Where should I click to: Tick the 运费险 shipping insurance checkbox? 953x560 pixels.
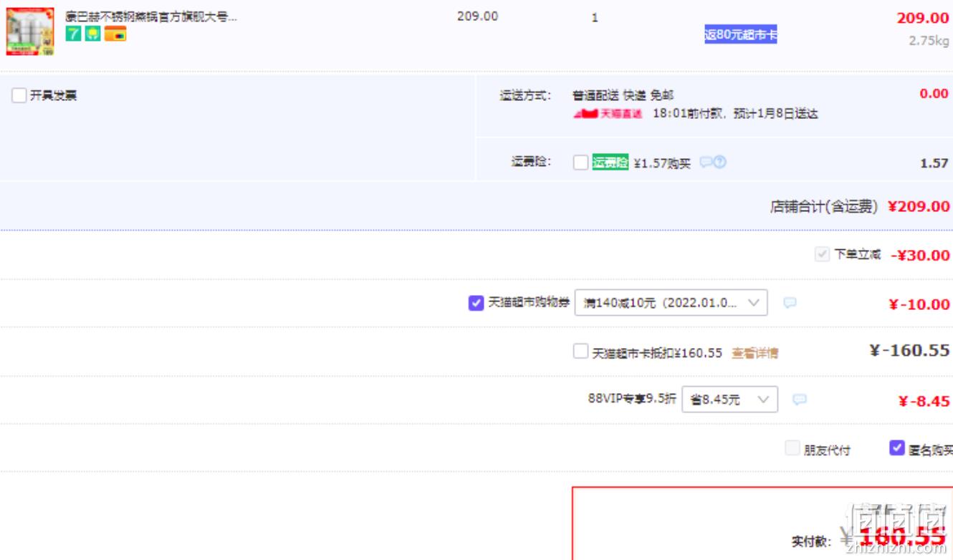tap(580, 163)
